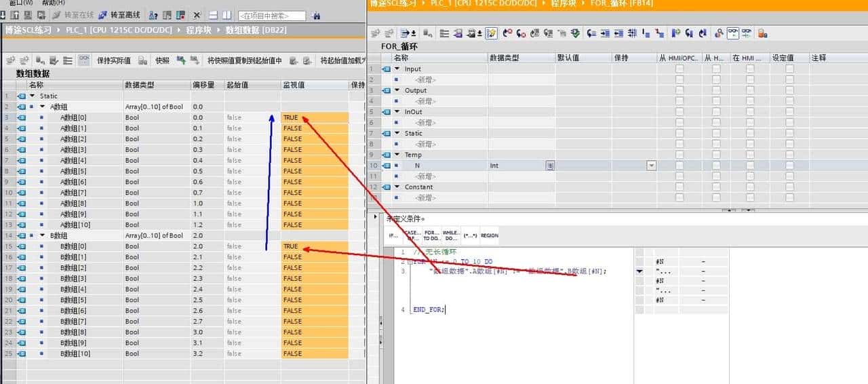Toggle 在 HMI checkbox in Constant row

tap(750, 187)
